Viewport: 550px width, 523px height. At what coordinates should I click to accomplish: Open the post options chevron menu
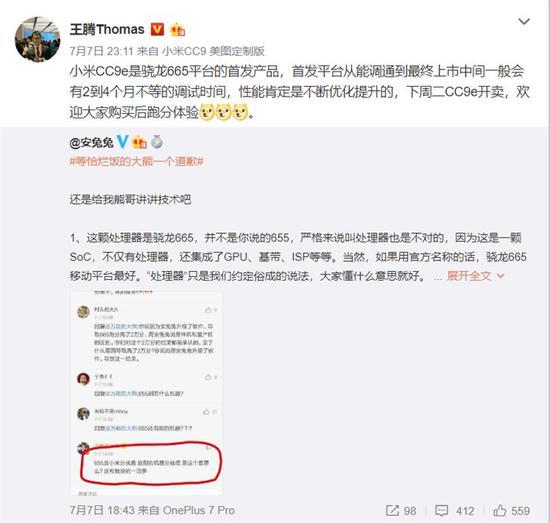point(524,22)
